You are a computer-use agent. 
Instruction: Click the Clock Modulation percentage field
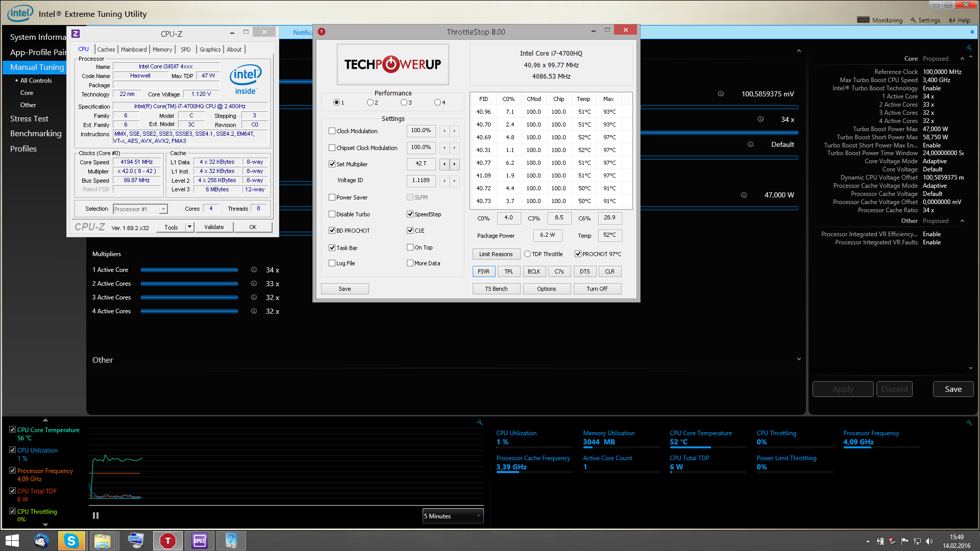(x=421, y=131)
